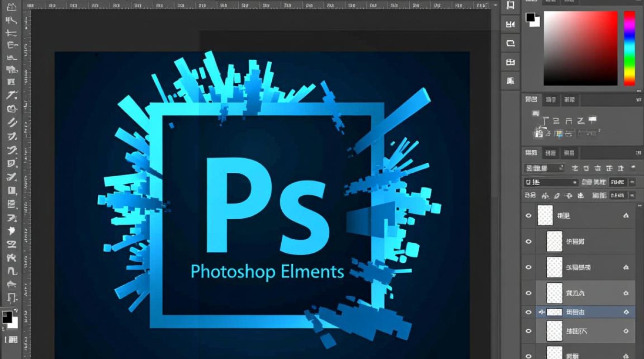Click the layer fill value field
Image resolution: width=644 pixels, height=359 pixels.
pyautogui.click(x=618, y=195)
